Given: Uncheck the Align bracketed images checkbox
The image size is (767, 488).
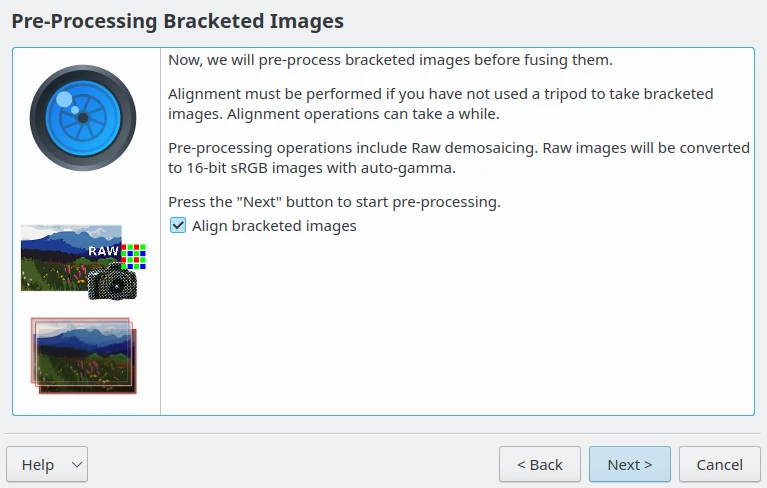Looking at the screenshot, I should pyautogui.click(x=178, y=226).
